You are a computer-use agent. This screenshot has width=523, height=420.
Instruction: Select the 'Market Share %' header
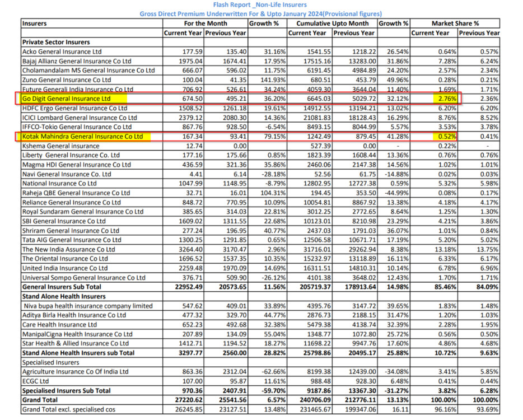(455, 24)
